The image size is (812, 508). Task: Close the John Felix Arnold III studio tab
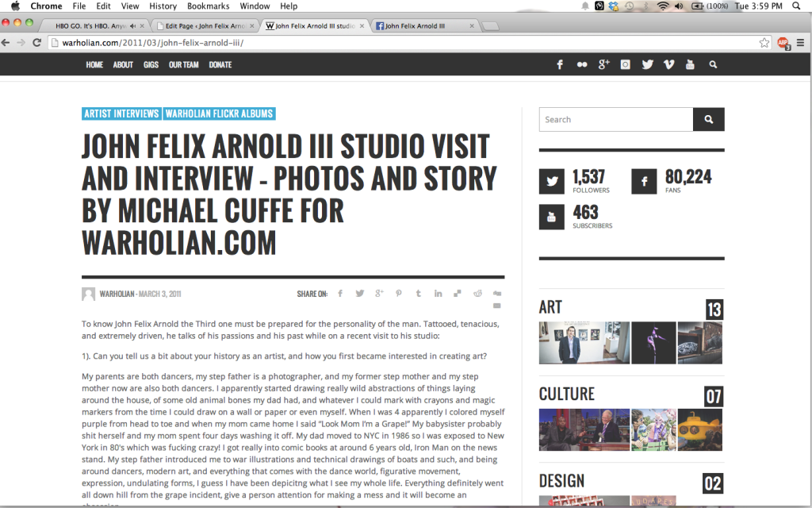pyautogui.click(x=362, y=26)
